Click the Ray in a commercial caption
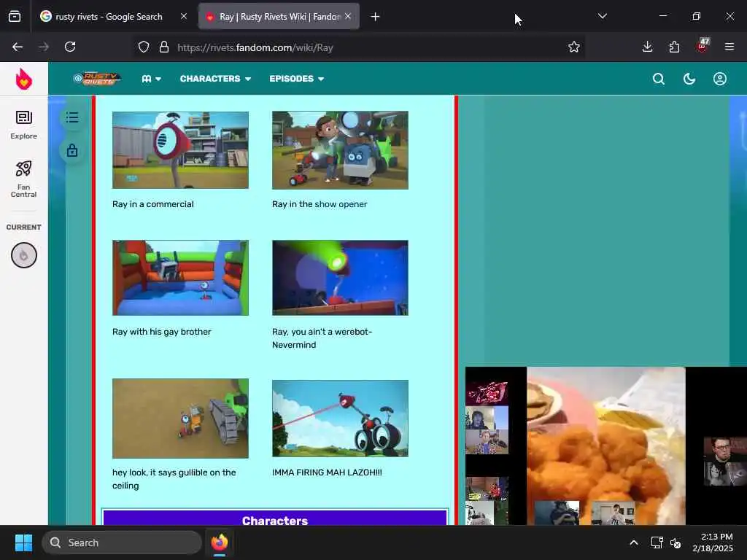The width and height of the screenshot is (747, 560). (153, 204)
